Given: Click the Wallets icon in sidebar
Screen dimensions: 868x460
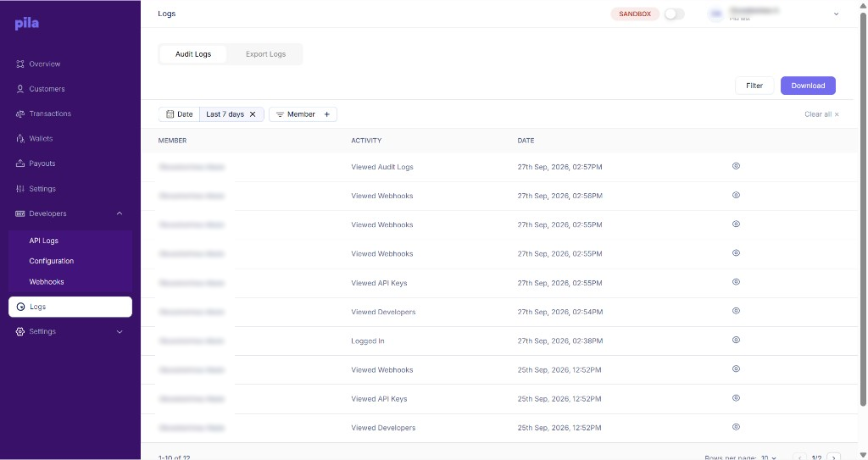Looking at the screenshot, I should (x=20, y=139).
